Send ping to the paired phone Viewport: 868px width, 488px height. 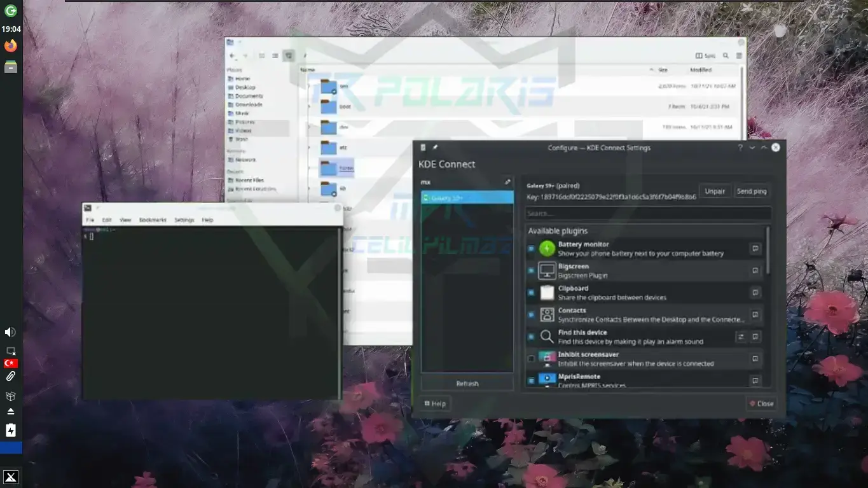tap(751, 192)
